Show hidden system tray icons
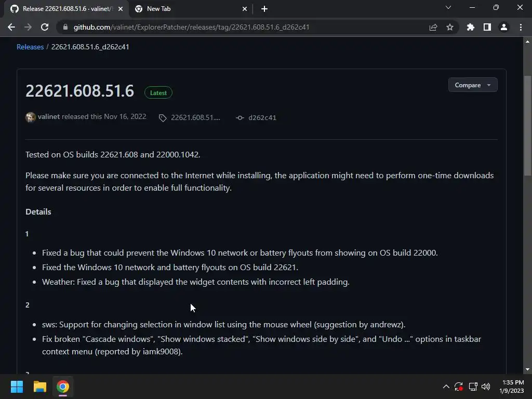 pos(446,387)
